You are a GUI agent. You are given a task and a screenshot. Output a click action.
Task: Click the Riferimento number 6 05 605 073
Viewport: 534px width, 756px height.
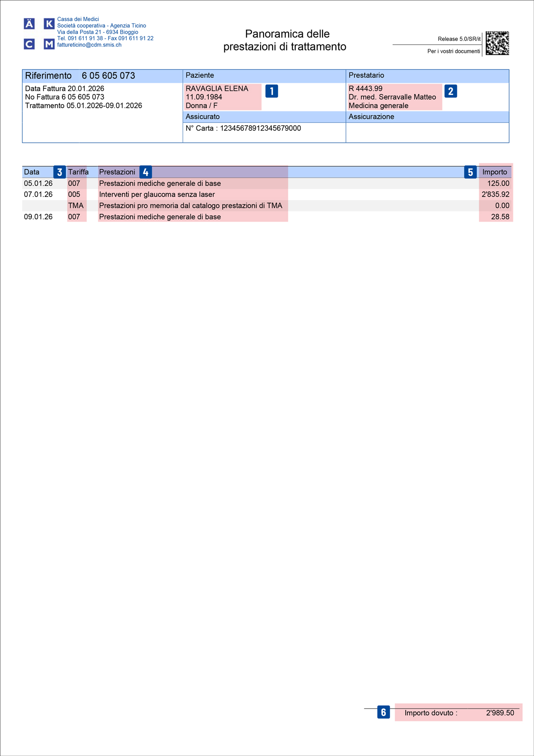108,76
